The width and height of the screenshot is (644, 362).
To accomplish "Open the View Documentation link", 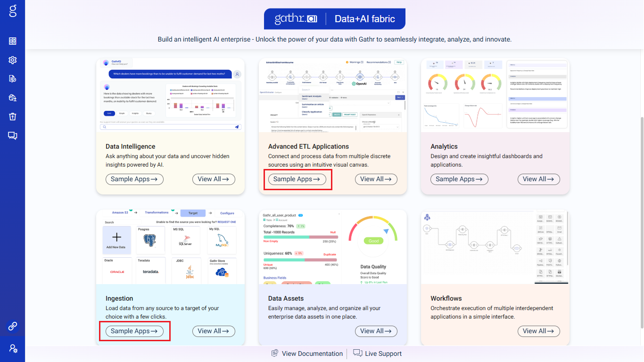I will 307,354.
